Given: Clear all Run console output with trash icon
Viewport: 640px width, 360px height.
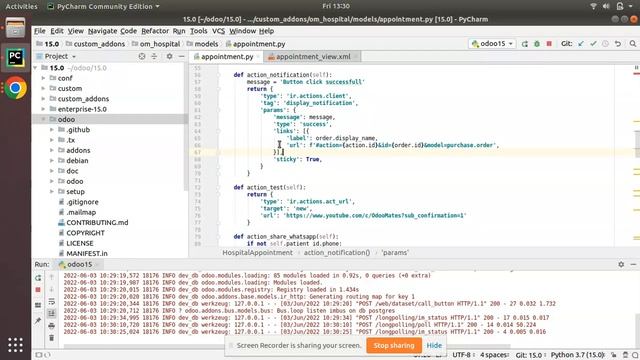Looking at the screenshot, I should pos(51,338).
